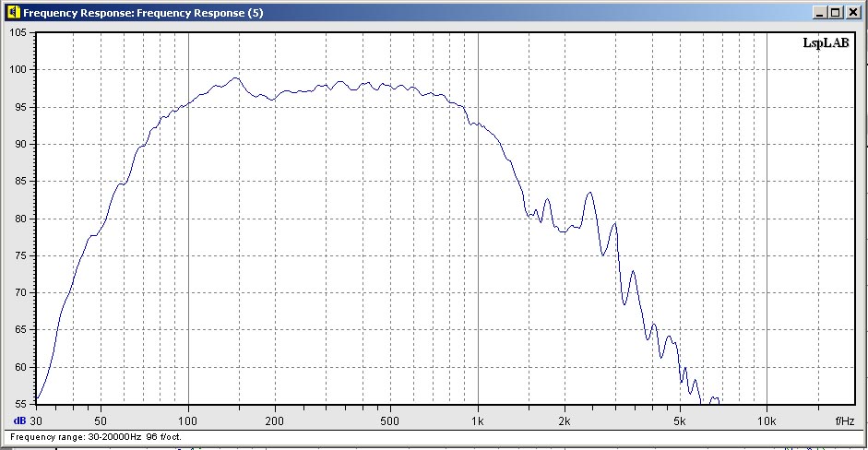Click the status text 'Frequency range: 30-20000Hz'

click(x=76, y=437)
